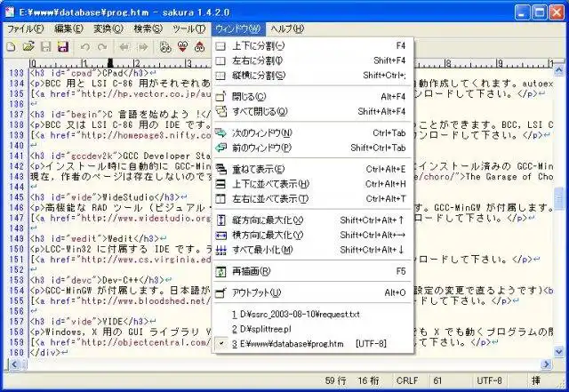Click line 153 'Dev-C++' heading text
This screenshot has height=392, width=569.
pyautogui.click(x=121, y=280)
